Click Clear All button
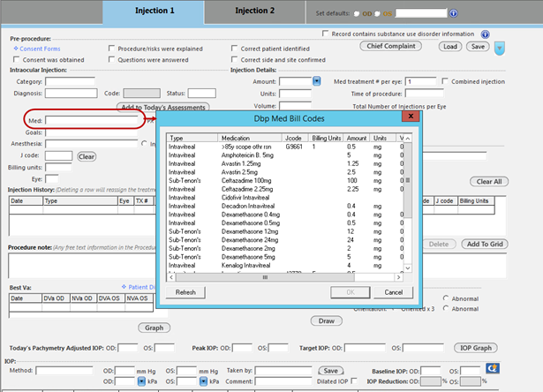The image size is (543, 392). click(x=489, y=182)
